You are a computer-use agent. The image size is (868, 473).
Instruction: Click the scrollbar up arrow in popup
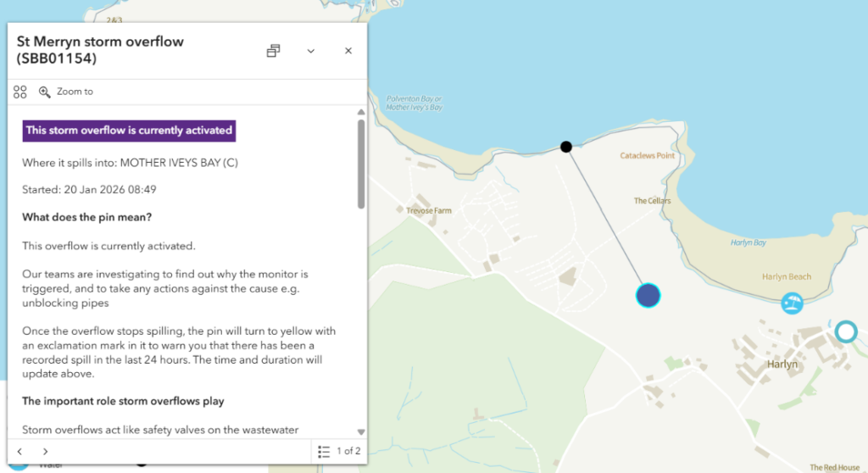pos(361,112)
